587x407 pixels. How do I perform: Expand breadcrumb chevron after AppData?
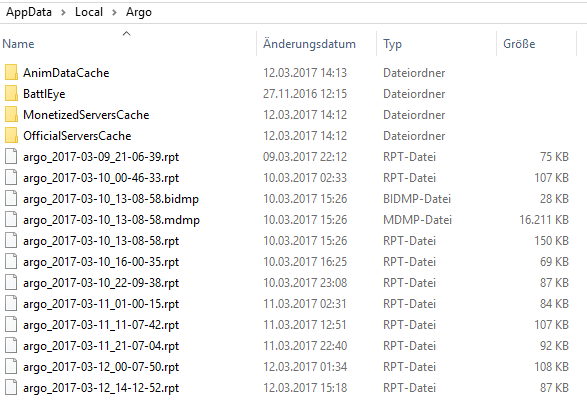[63, 13]
